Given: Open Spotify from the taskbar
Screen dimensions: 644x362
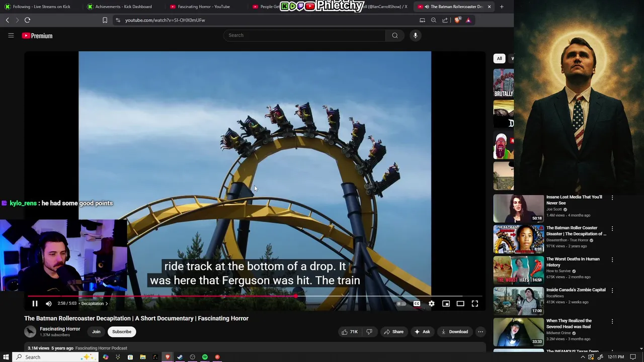Looking at the screenshot, I should click(x=205, y=357).
